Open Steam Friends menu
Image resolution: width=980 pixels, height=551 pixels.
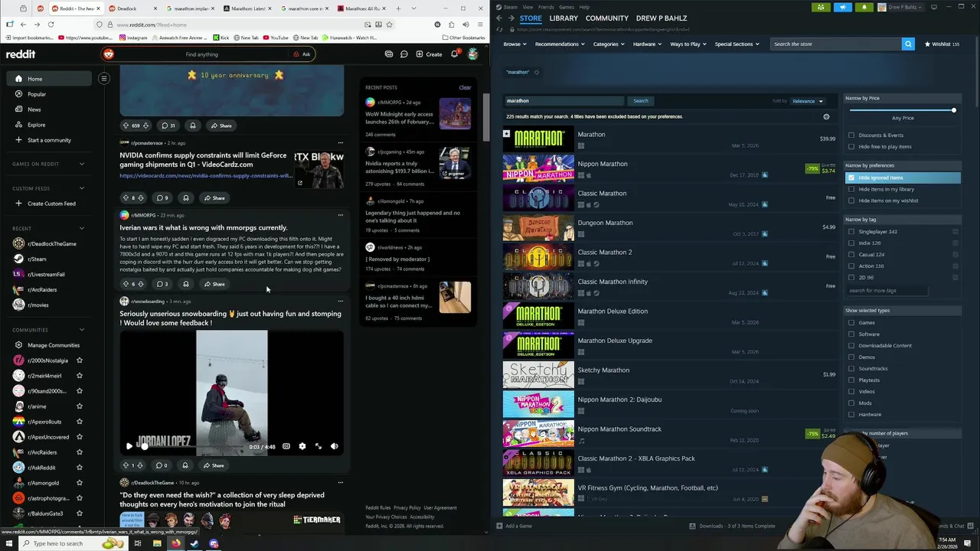tap(546, 7)
